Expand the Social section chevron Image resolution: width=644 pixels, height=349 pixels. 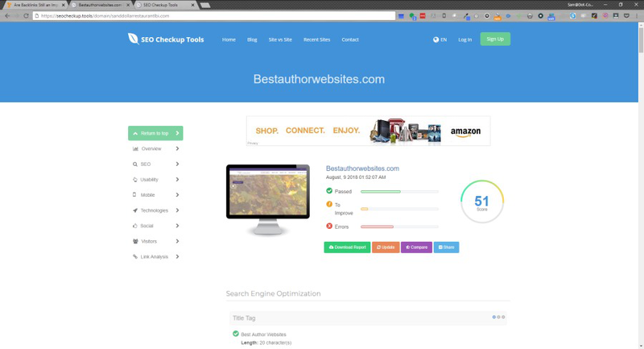pyautogui.click(x=177, y=226)
